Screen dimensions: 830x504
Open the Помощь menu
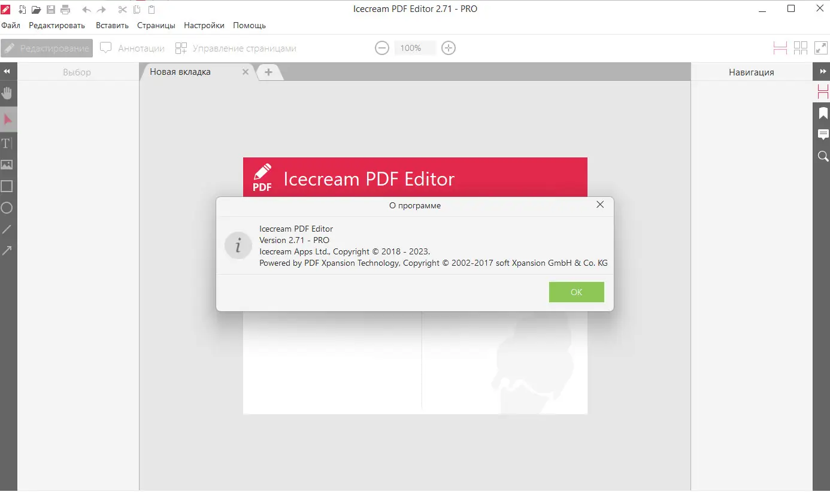coord(250,26)
